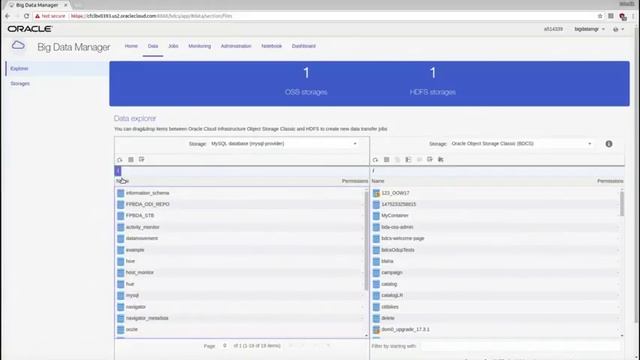
Task: Click the left panel Name column header
Action: (x=122, y=181)
